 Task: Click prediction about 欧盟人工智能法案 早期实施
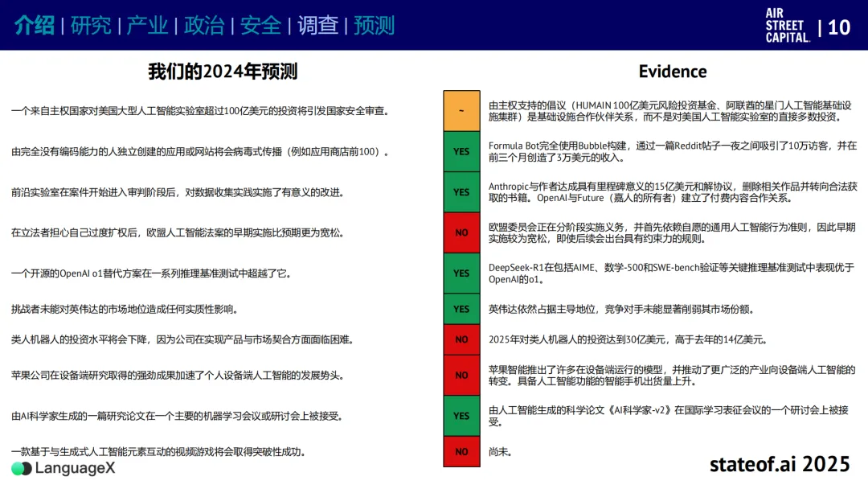(178, 232)
